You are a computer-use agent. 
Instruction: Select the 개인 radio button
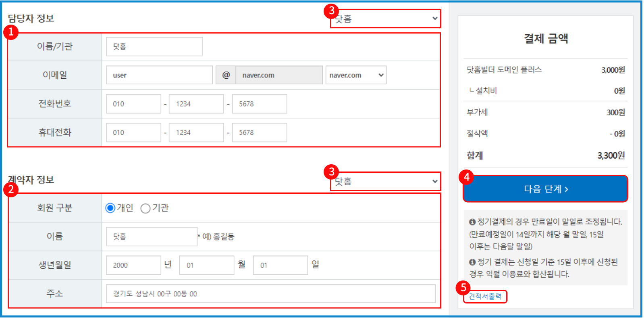110,208
